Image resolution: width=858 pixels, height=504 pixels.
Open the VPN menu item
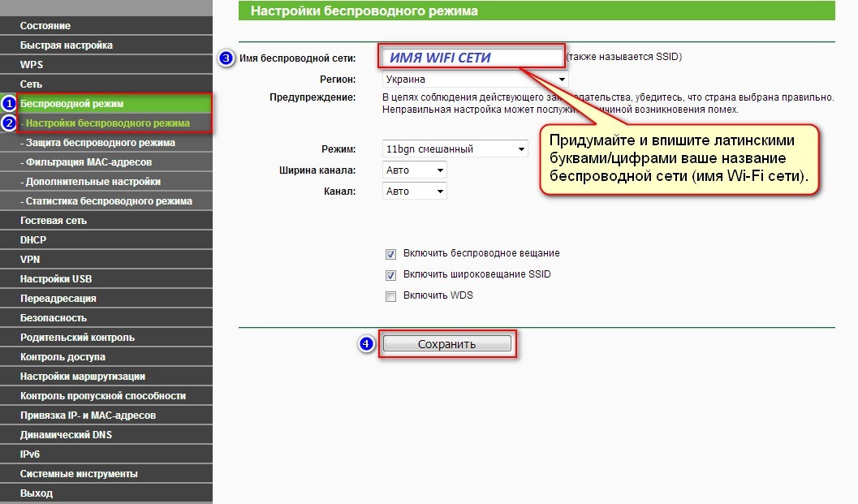point(106,260)
